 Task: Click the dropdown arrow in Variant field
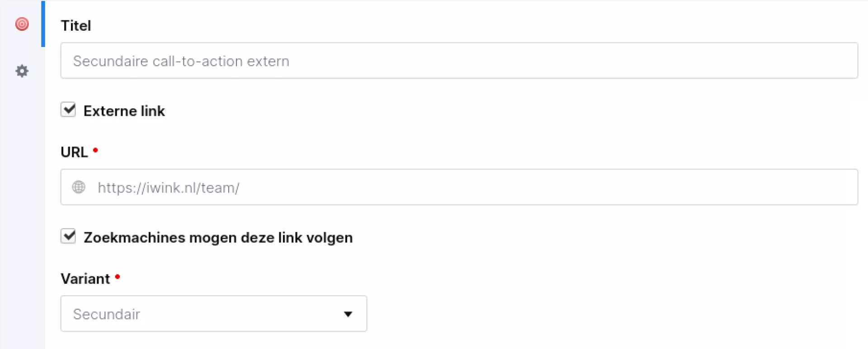[x=348, y=314]
